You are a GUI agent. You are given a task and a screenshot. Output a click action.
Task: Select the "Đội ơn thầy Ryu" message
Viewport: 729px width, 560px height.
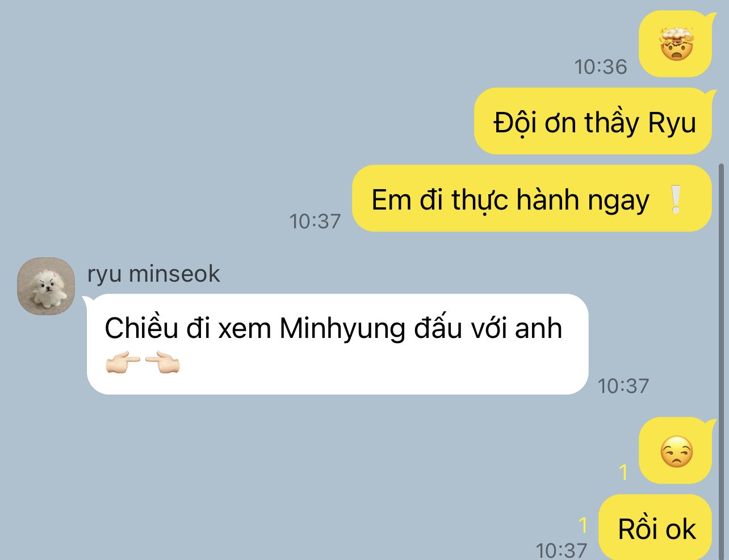pos(593,122)
